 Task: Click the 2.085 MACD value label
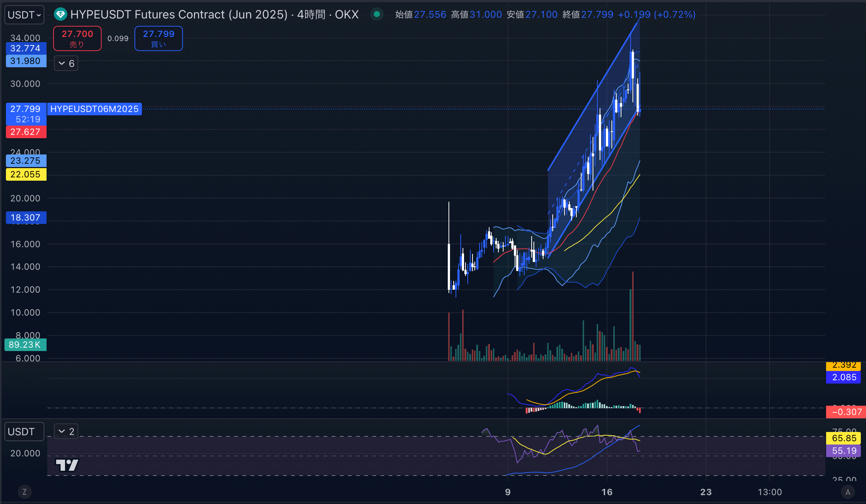coord(844,377)
